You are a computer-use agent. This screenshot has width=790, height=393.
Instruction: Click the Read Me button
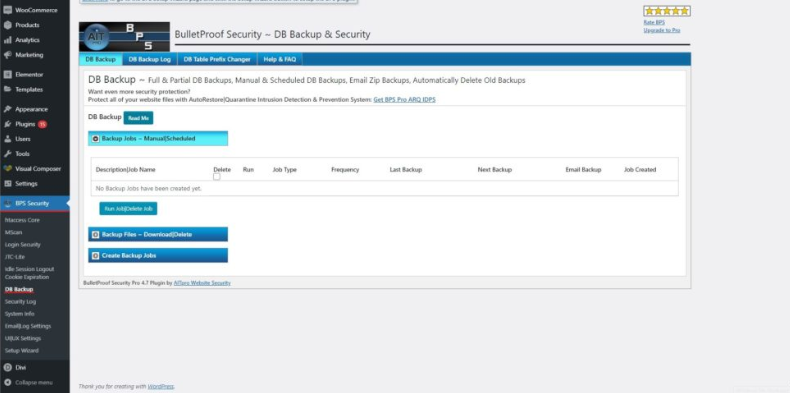(139, 118)
